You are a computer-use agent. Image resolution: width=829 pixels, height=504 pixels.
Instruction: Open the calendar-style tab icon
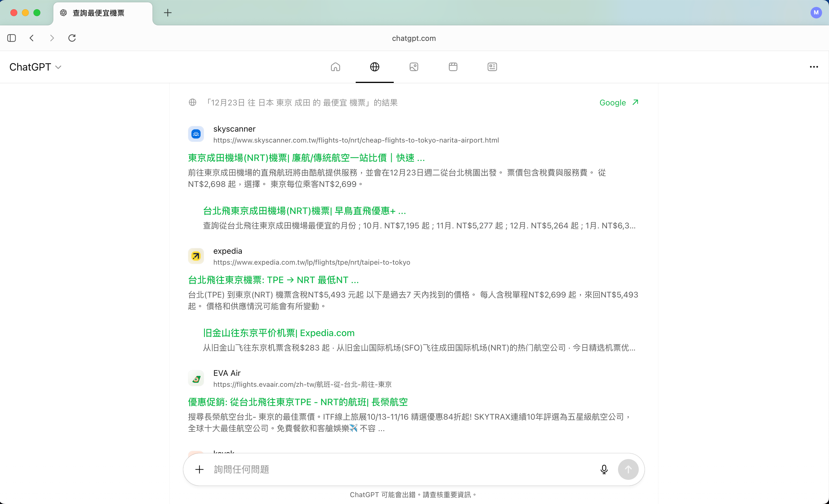(x=453, y=67)
